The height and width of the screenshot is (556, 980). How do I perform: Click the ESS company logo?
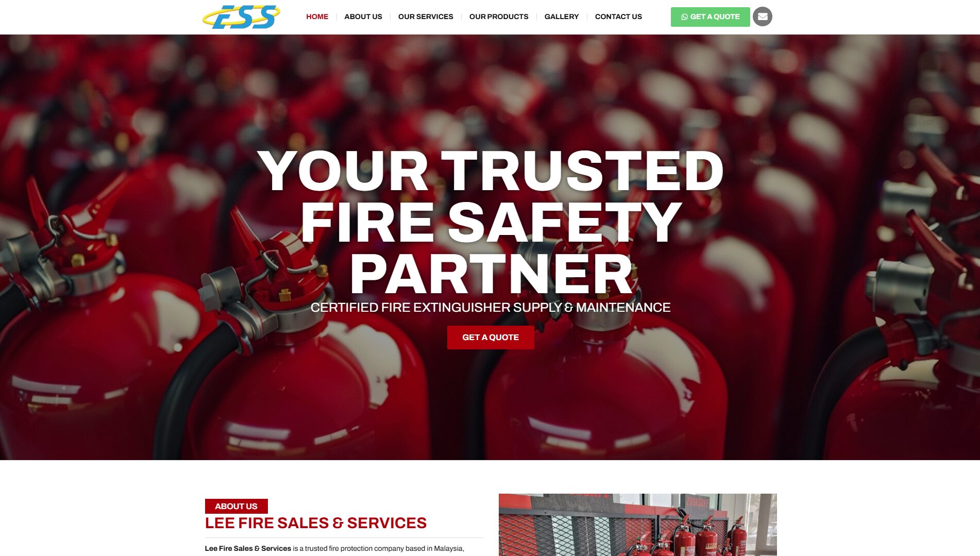pyautogui.click(x=241, y=17)
